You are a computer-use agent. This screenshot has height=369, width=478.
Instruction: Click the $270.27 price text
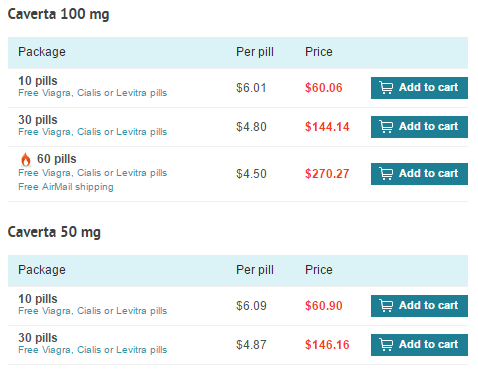pyautogui.click(x=327, y=174)
